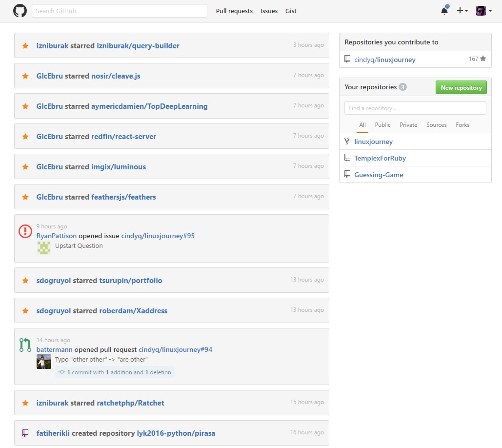Click the pull request icon for linuxjourney#94

25,345
